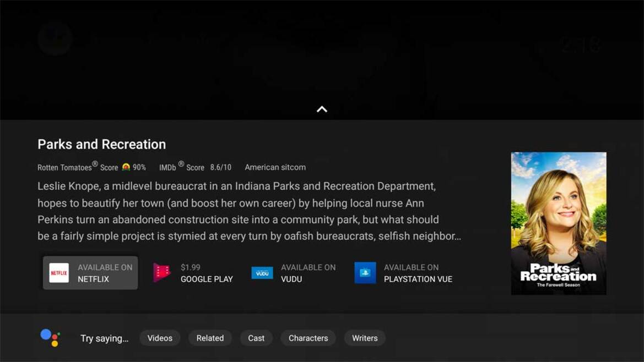
Task: Choose the Characters suggestion chip
Action: coord(308,338)
